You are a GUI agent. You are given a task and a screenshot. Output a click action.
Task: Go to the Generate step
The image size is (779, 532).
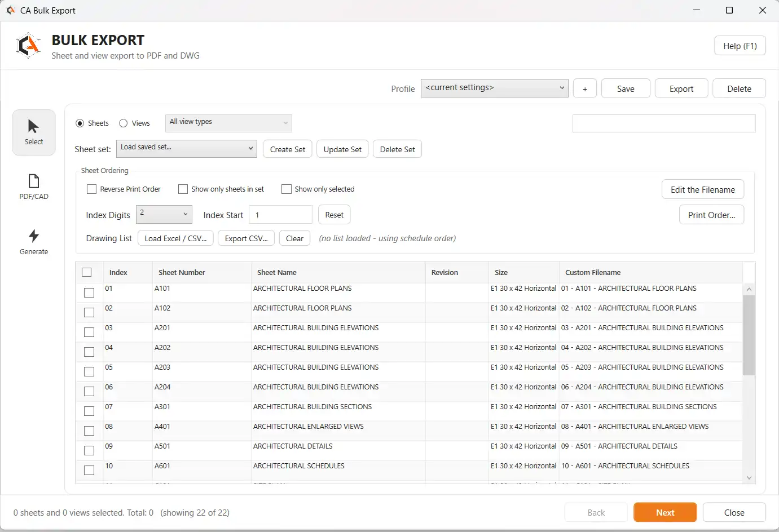tap(34, 242)
